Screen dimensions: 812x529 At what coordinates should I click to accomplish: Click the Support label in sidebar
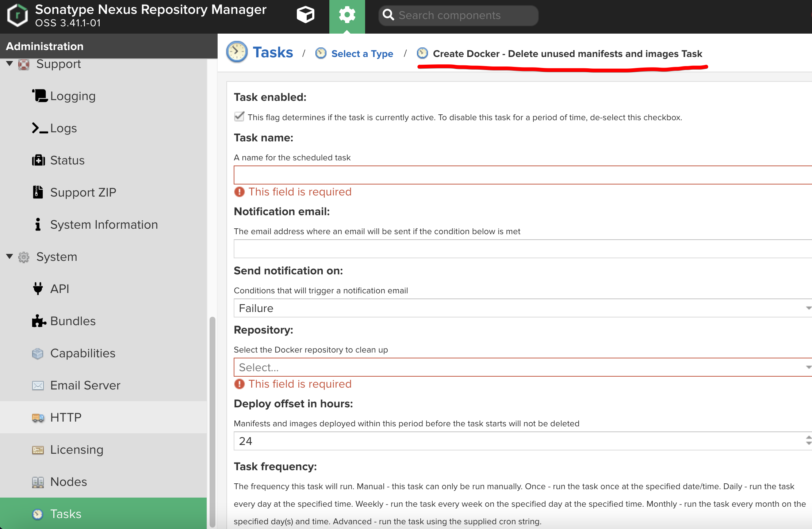click(x=58, y=64)
